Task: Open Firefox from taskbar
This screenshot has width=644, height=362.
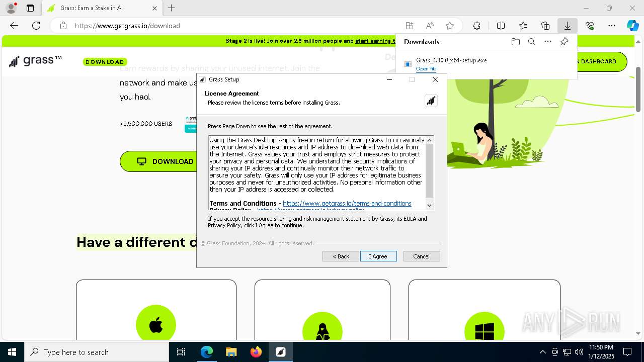Action: tap(256, 352)
